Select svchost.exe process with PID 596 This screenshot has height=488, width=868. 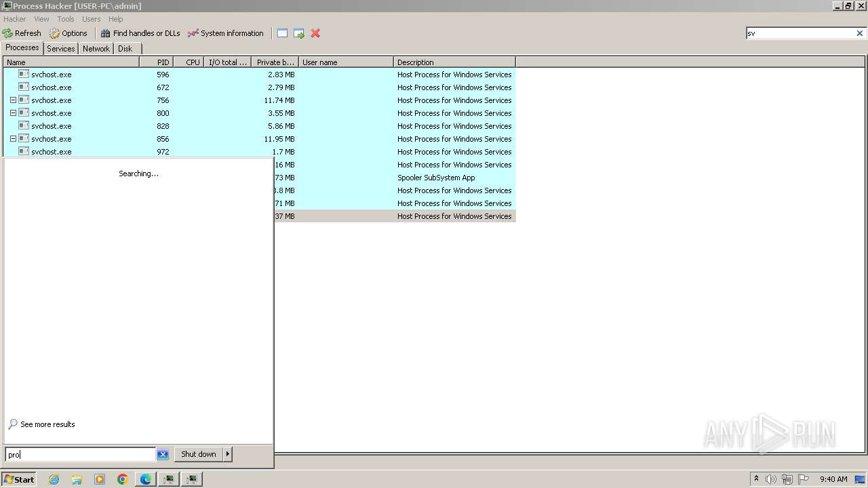259,75
